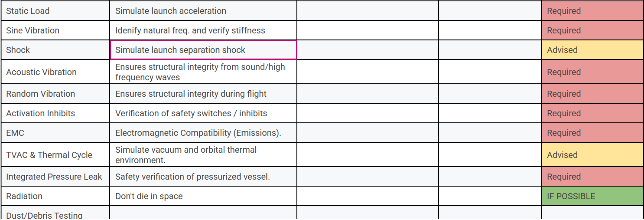The height and width of the screenshot is (220, 644).
Task: Click the "Activation Inhibits" cell
Action: pos(55,113)
